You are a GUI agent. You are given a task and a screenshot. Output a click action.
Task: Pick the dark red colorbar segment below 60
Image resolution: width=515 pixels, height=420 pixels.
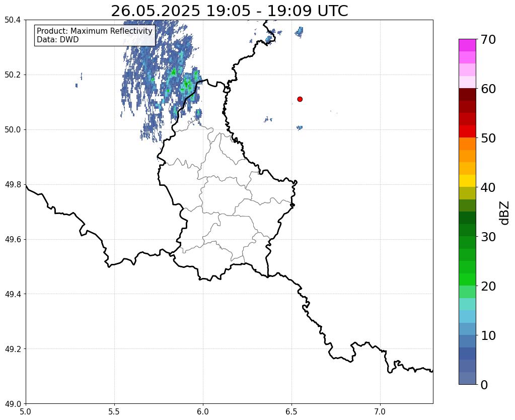point(467,94)
